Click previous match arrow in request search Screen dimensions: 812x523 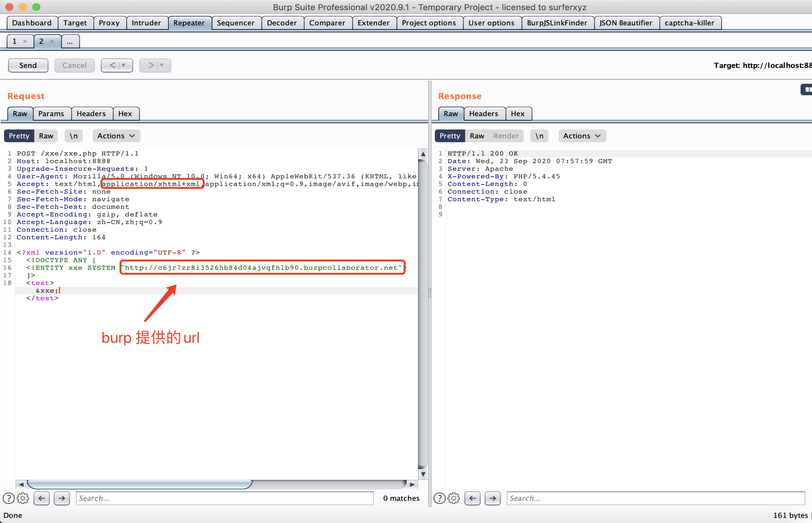[x=42, y=498]
